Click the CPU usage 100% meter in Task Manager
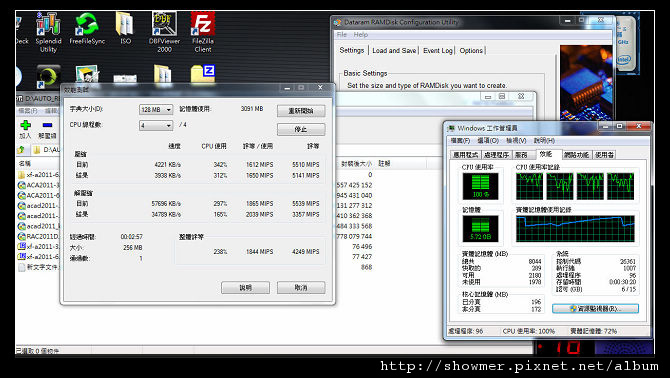 click(x=480, y=186)
